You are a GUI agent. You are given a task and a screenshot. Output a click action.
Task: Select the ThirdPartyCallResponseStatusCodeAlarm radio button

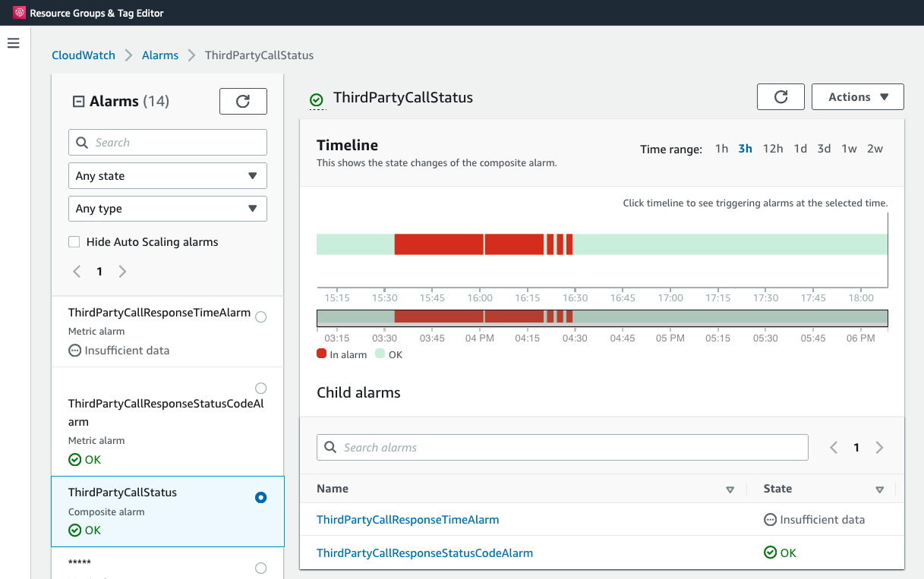point(261,389)
